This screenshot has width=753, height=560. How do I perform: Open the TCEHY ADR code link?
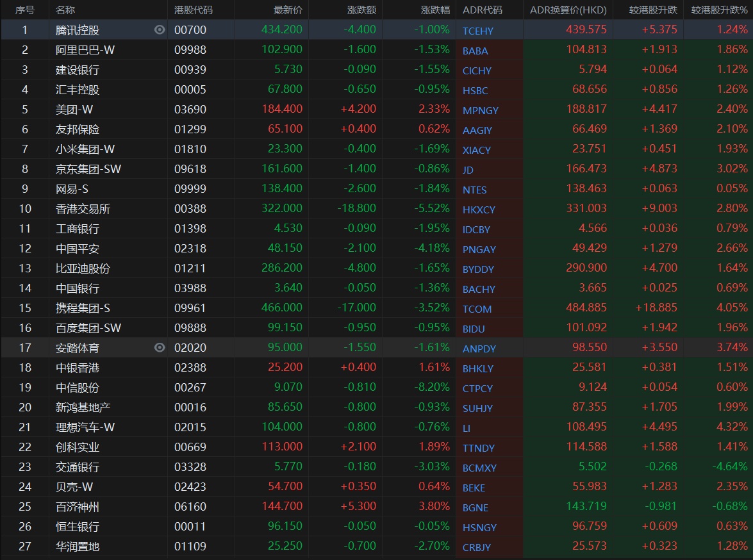coord(478,31)
